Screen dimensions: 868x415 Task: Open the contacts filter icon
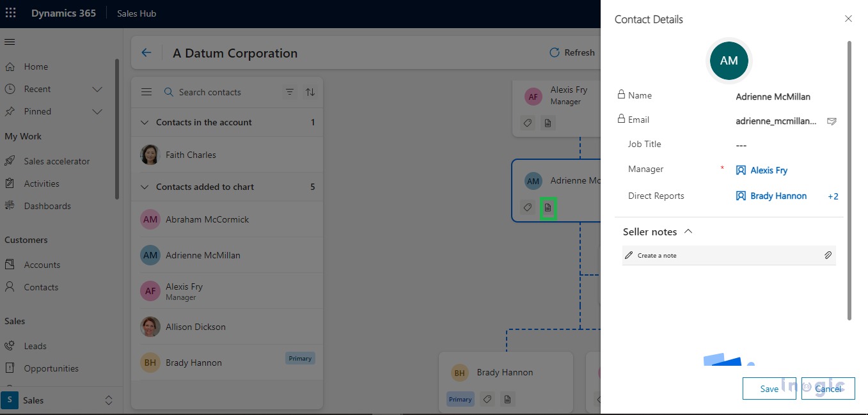[x=290, y=92]
